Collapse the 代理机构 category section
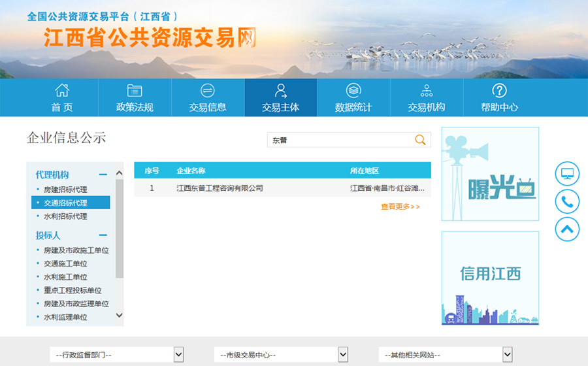Image resolution: width=588 pixels, height=366 pixels. tap(103, 175)
